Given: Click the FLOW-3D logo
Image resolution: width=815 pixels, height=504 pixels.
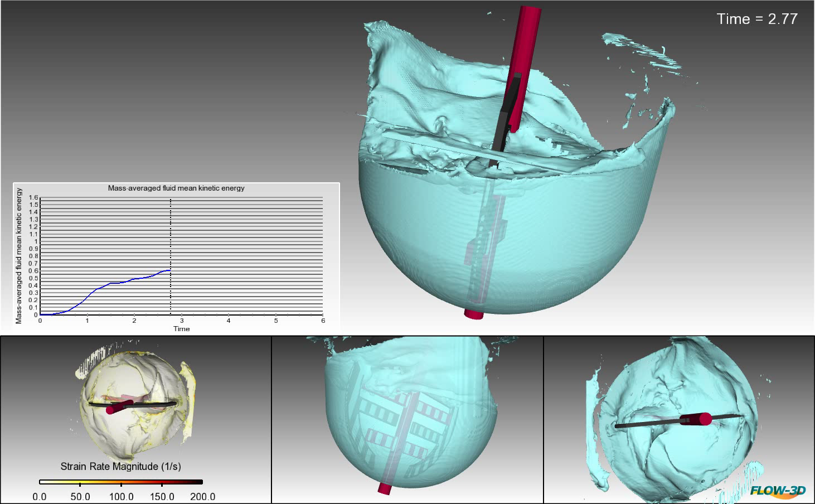Looking at the screenshot, I should [x=778, y=491].
